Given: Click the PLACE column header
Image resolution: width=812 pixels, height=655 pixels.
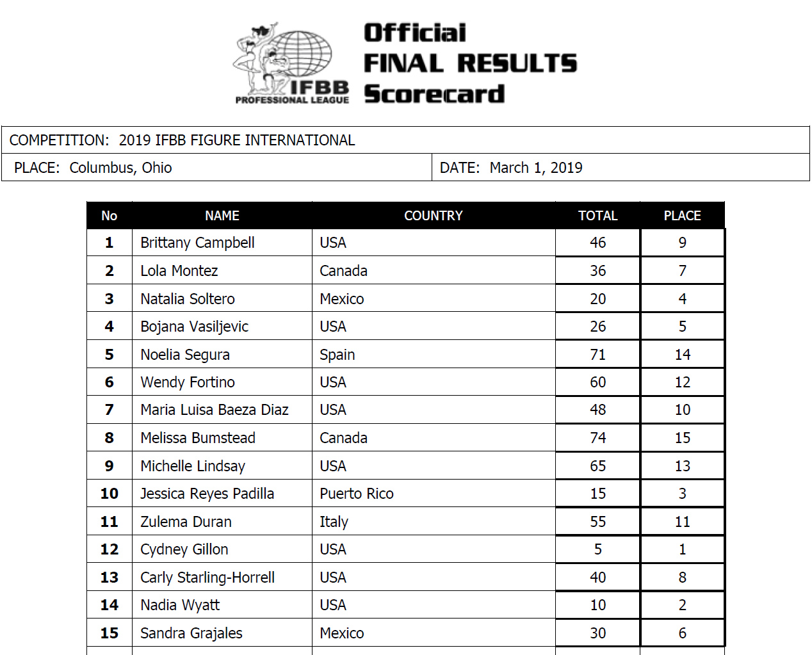Looking at the screenshot, I should (682, 216).
